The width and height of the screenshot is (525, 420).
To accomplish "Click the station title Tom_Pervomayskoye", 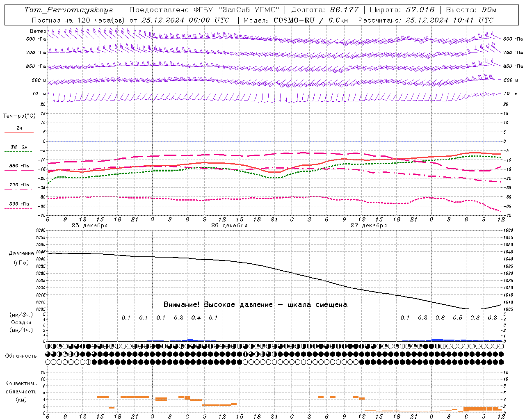I will tap(68, 10).
